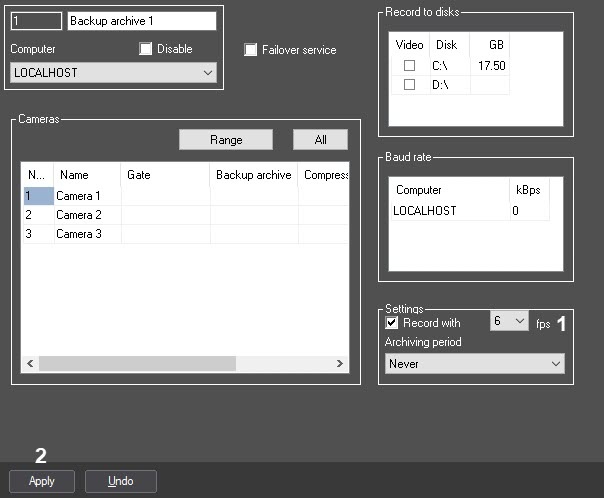This screenshot has height=498, width=604.
Task: Tick the Disable checkbox
Action: 145,49
